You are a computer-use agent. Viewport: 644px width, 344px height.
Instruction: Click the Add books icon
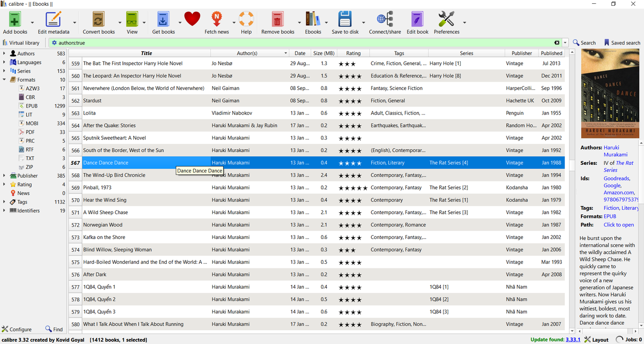[x=15, y=20]
